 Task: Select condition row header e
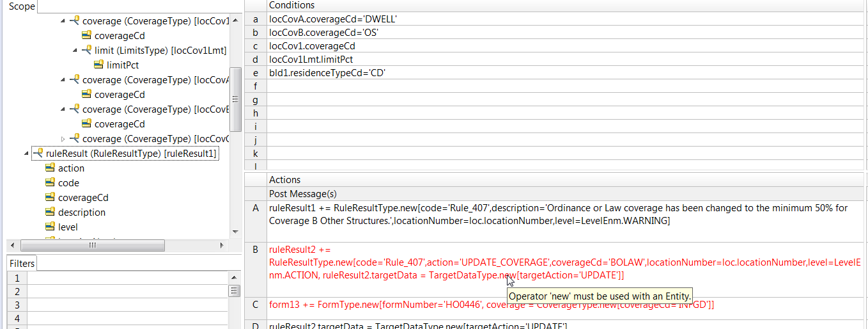256,72
